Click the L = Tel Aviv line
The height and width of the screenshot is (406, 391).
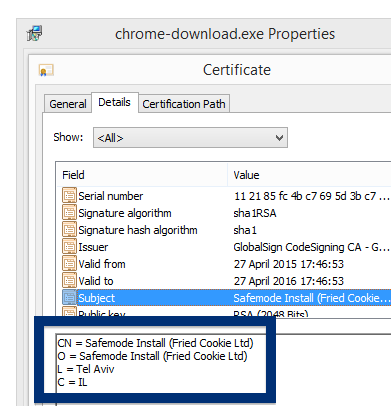coord(86,369)
